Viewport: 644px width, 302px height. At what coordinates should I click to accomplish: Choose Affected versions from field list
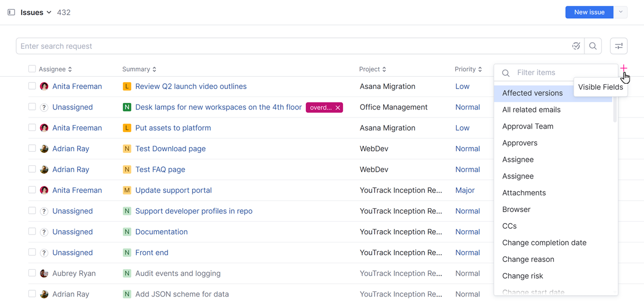[x=532, y=93]
